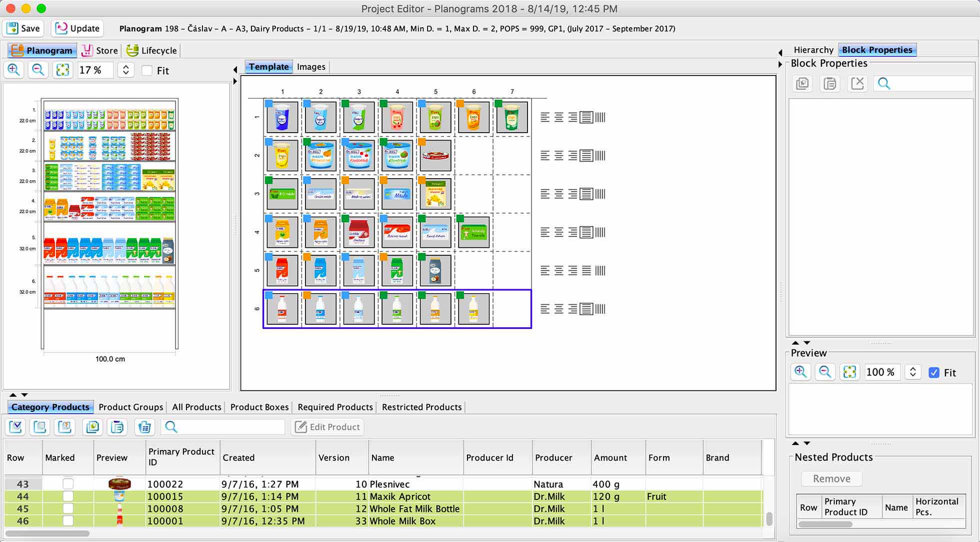Collapse panel via arrow left of Hierarchy tab
The width and height of the screenshot is (980, 542).
[780, 52]
